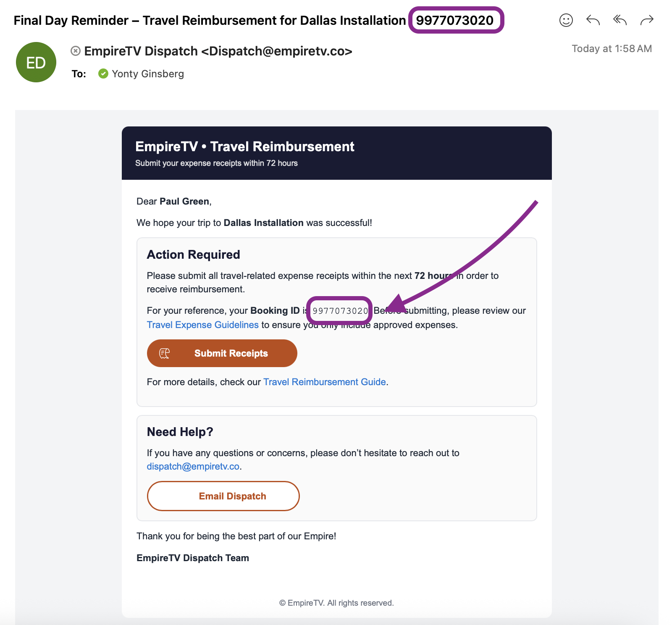Click the green checkmark beside Yonty Ginsberg
Viewport: 672px width, 625px height.
pos(103,74)
